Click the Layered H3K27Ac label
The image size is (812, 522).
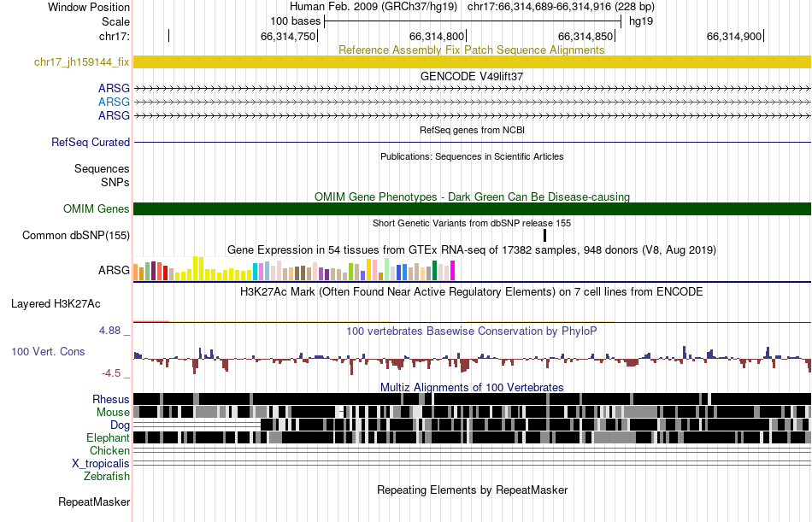pyautogui.click(x=56, y=304)
